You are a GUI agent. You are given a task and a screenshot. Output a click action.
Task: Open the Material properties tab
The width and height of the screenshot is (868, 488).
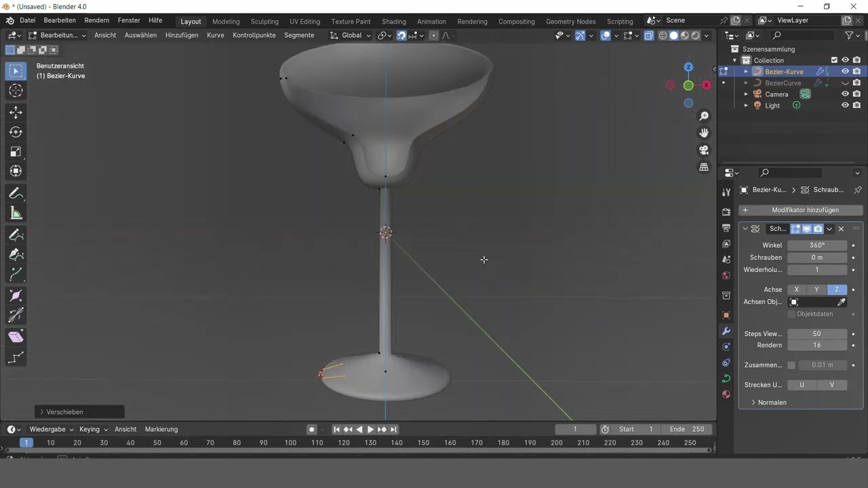(726, 394)
